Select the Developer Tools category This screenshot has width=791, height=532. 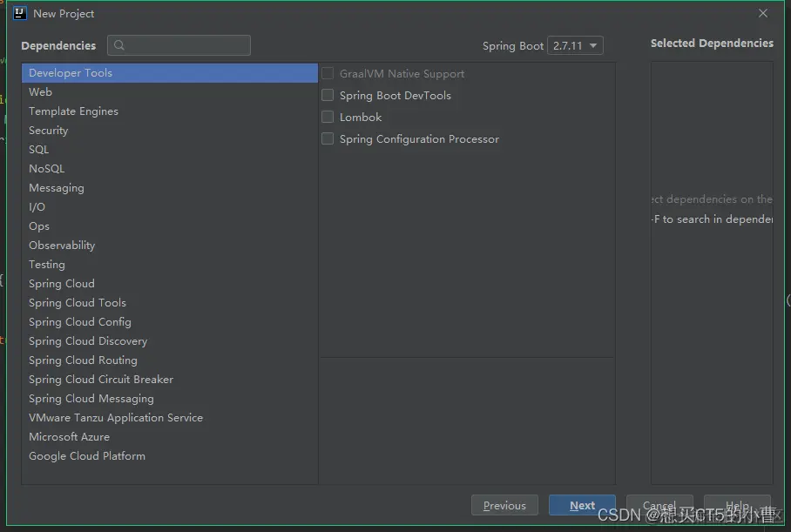click(x=170, y=73)
